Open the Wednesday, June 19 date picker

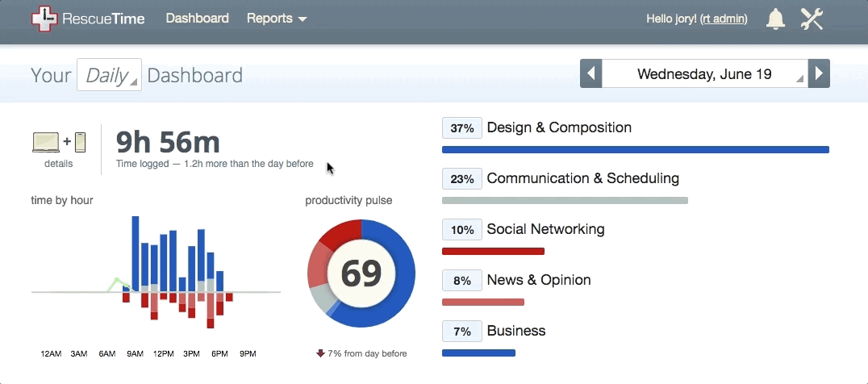pos(705,73)
